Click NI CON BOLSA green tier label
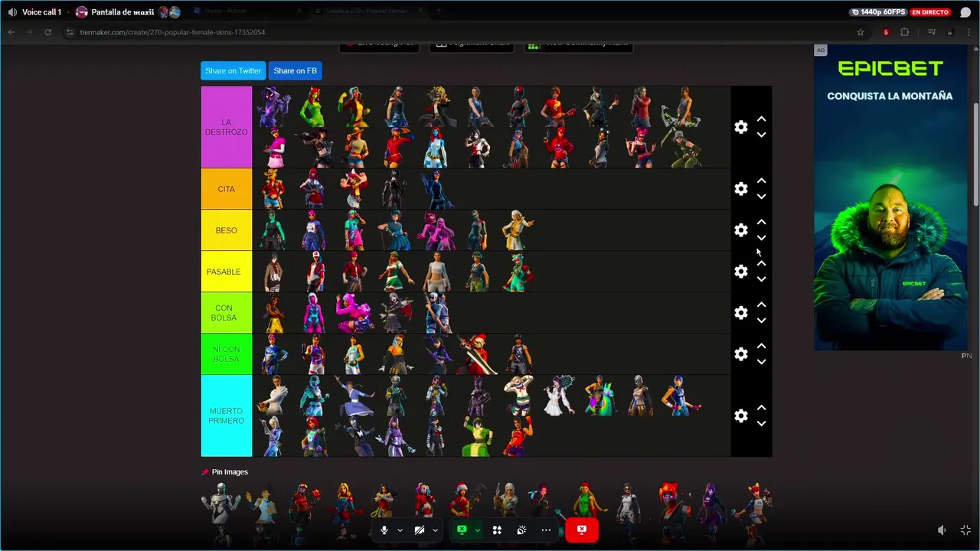The width and height of the screenshot is (980, 551). (x=226, y=354)
